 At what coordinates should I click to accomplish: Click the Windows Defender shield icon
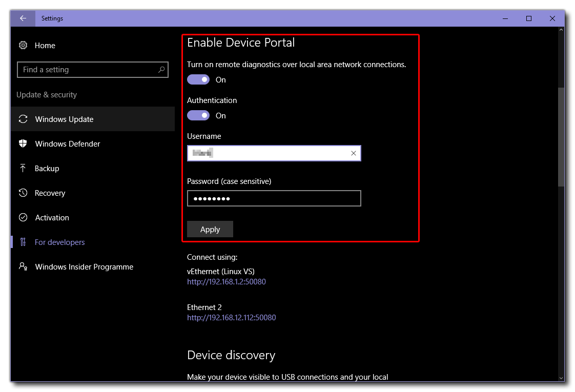(x=23, y=143)
